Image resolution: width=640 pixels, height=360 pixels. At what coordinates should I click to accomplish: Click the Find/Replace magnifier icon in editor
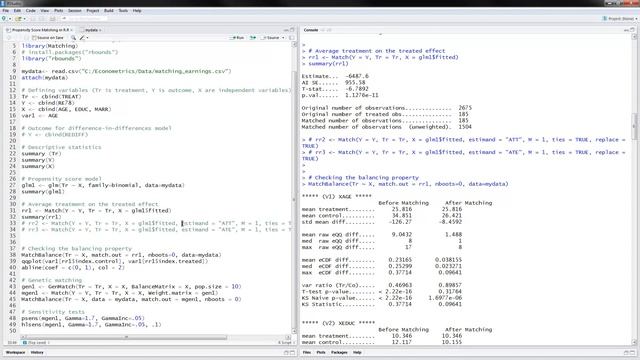73,38
